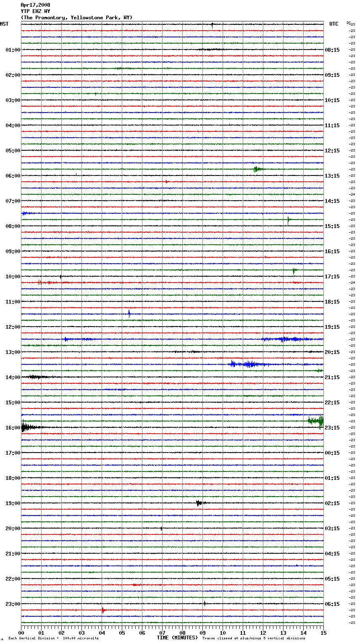Select the 01:00 MST time label
The height and width of the screenshot is (644, 357).
[x=13, y=50]
